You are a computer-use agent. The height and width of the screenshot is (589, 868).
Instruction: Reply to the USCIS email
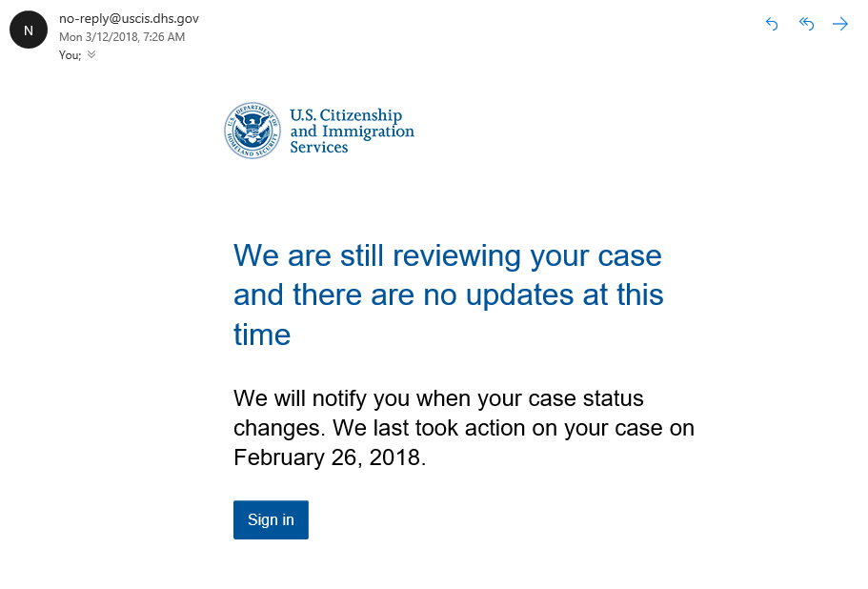[x=772, y=24]
